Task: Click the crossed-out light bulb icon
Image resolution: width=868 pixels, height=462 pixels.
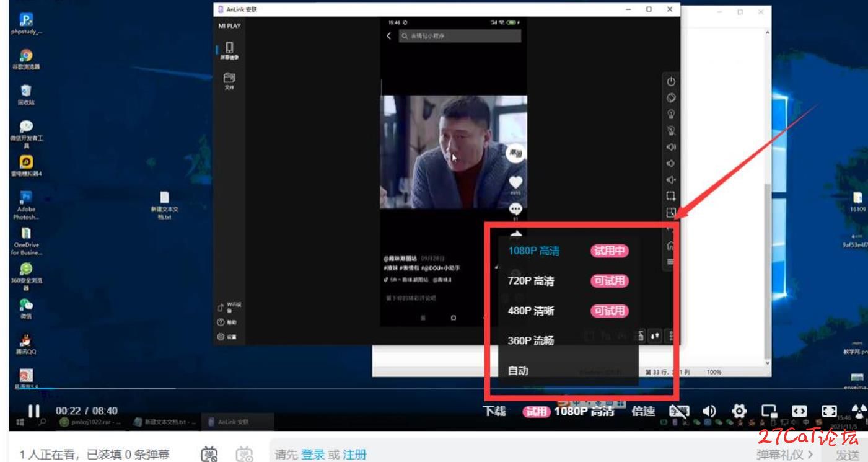Action: click(x=671, y=131)
